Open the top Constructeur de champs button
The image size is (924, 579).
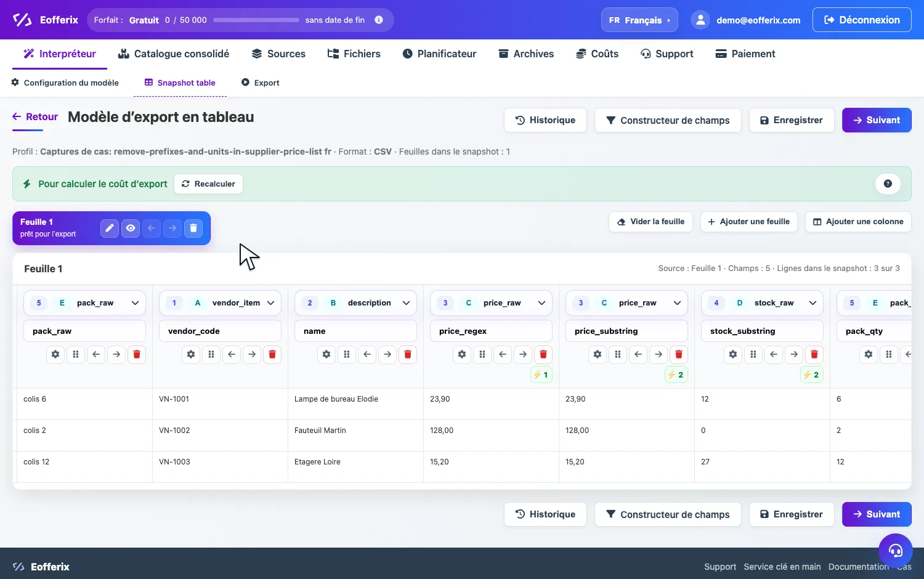(668, 120)
